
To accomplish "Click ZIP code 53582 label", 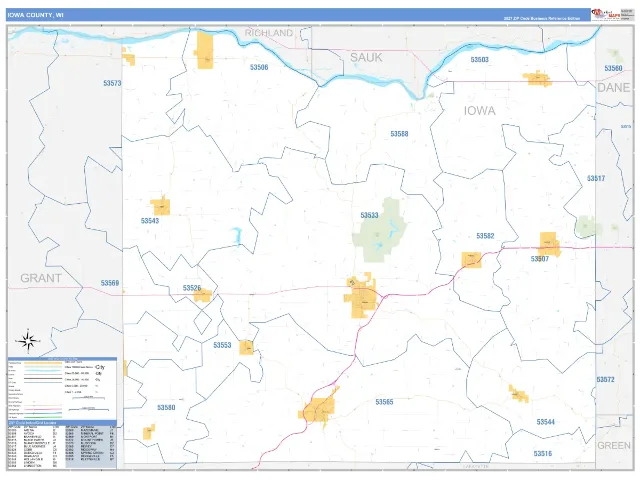I will point(485,236).
